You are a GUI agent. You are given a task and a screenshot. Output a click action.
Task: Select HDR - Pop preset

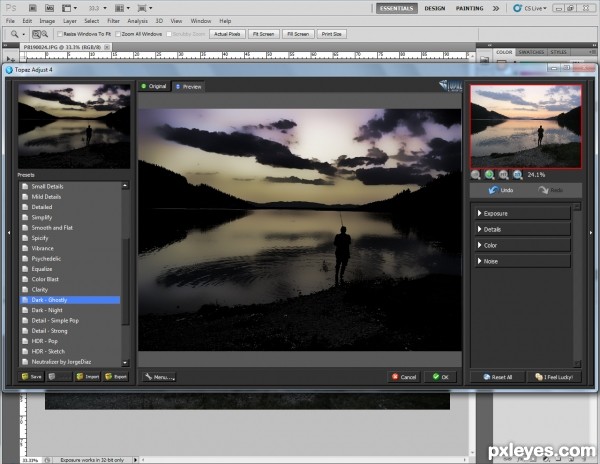coord(70,341)
